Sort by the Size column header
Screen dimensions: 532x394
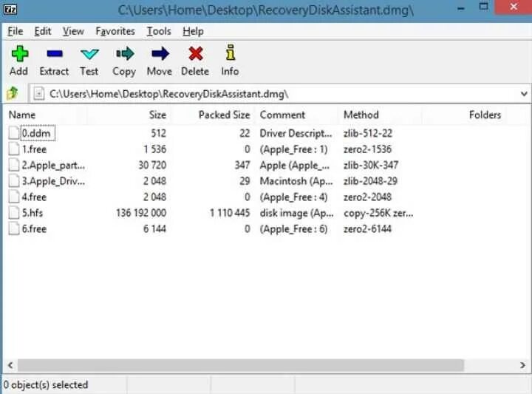pos(158,115)
